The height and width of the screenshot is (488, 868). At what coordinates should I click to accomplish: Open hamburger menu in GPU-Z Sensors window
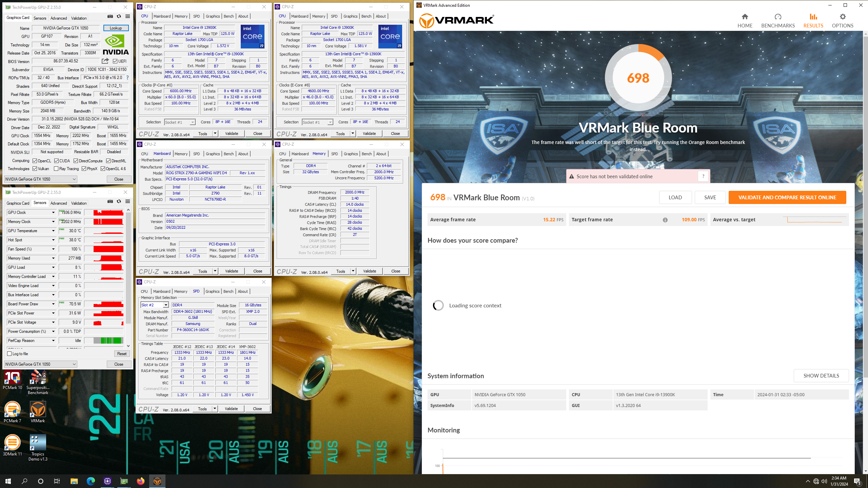coord(127,201)
